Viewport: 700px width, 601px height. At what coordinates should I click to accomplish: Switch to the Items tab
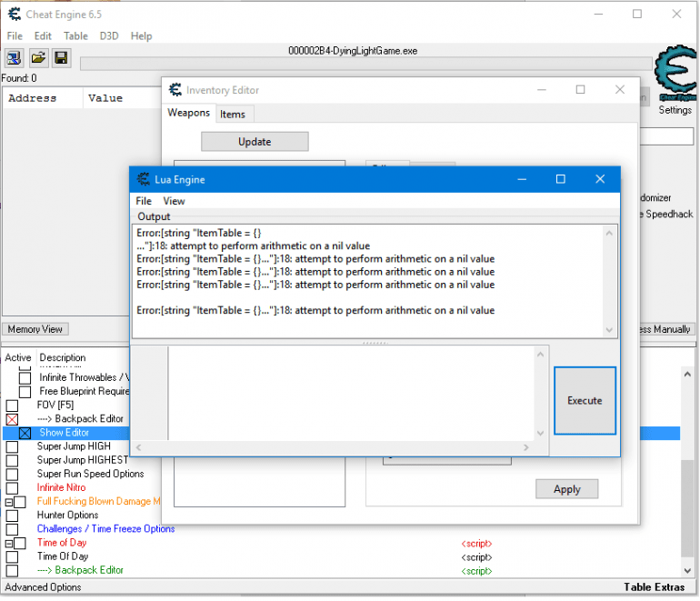coord(233,114)
